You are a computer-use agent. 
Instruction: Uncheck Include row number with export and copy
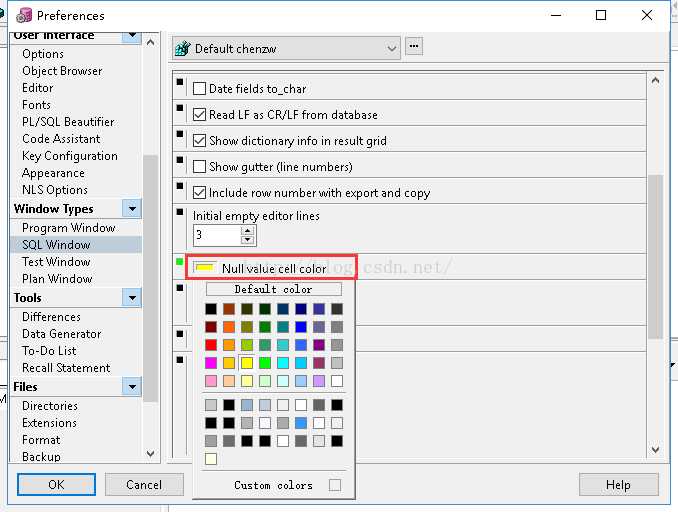coord(199,193)
